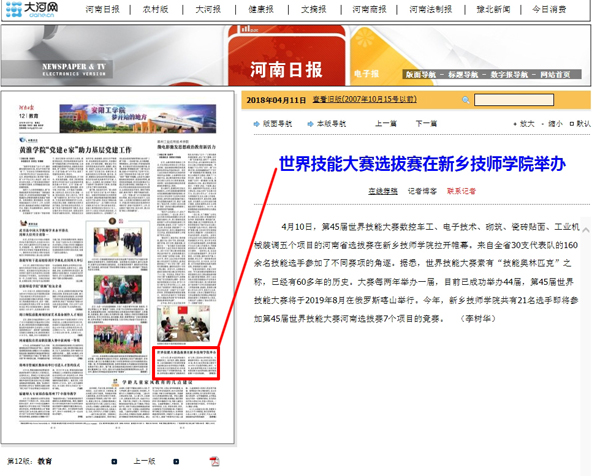Open the 河南日报 tab in top navigation
Viewport: 600px width, 476px height.
[x=102, y=9]
